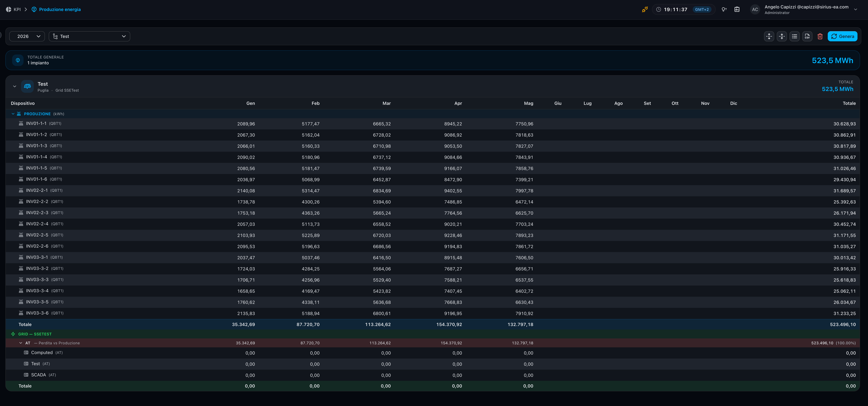Click the GRID — SSETEST section label
The width and height of the screenshot is (868, 406).
pyautogui.click(x=35, y=334)
